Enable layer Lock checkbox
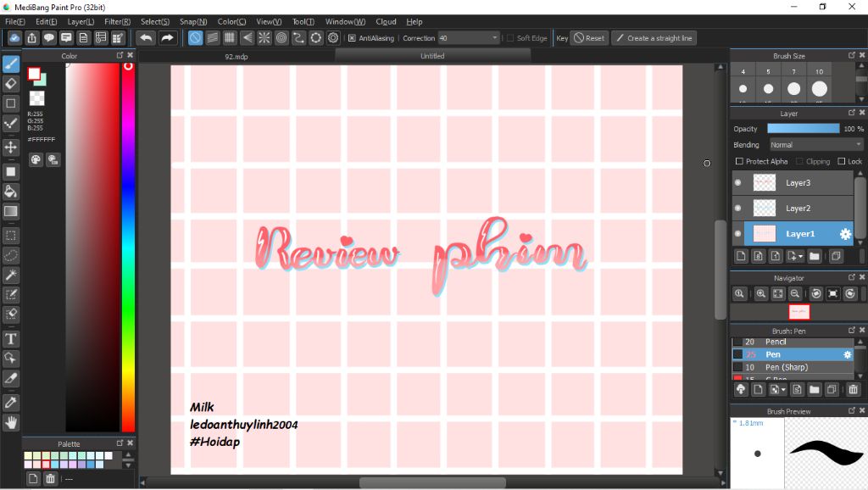This screenshot has width=868, height=490. 842,161
